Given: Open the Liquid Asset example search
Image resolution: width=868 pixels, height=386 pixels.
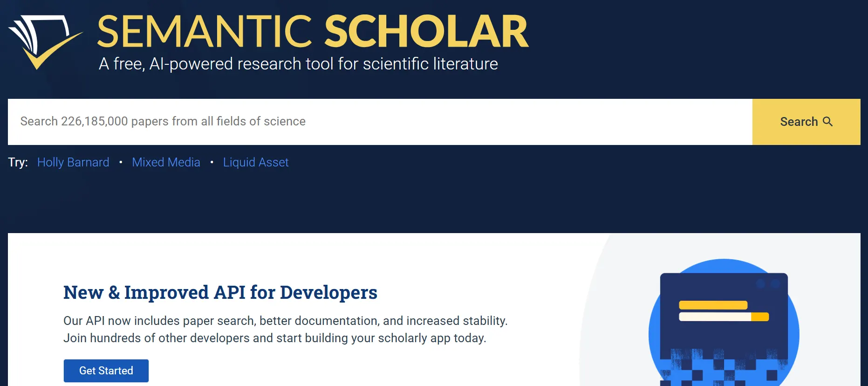Looking at the screenshot, I should tap(256, 162).
